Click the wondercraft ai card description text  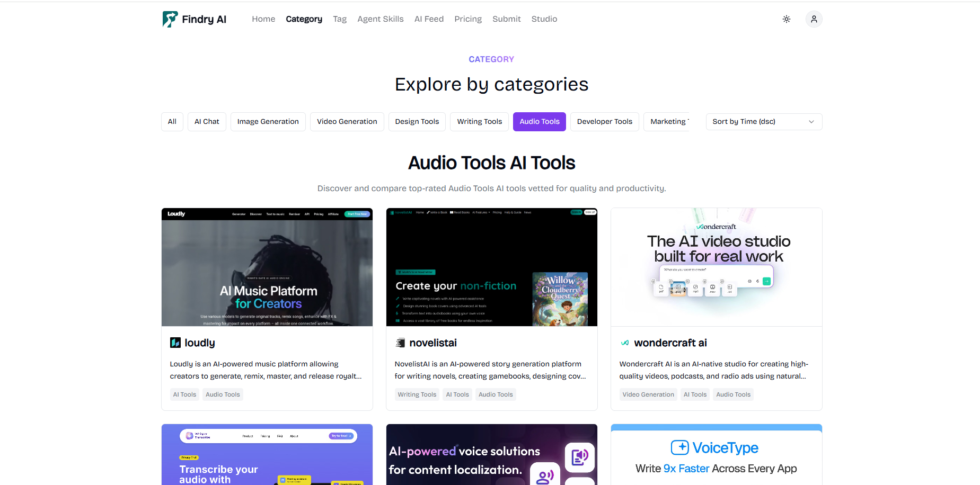pos(714,370)
